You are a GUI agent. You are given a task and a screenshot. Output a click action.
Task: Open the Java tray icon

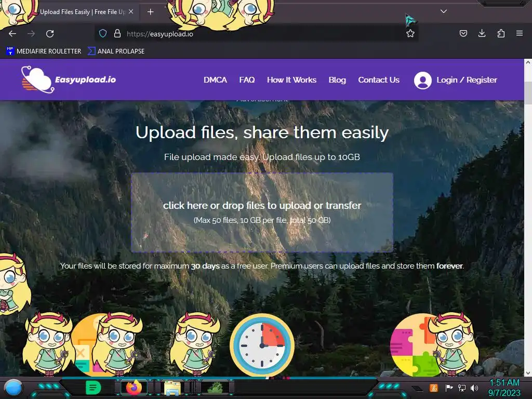coord(434,388)
